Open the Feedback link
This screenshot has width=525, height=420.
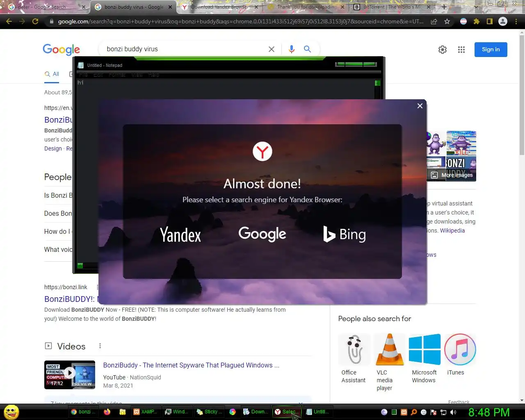pos(459,402)
